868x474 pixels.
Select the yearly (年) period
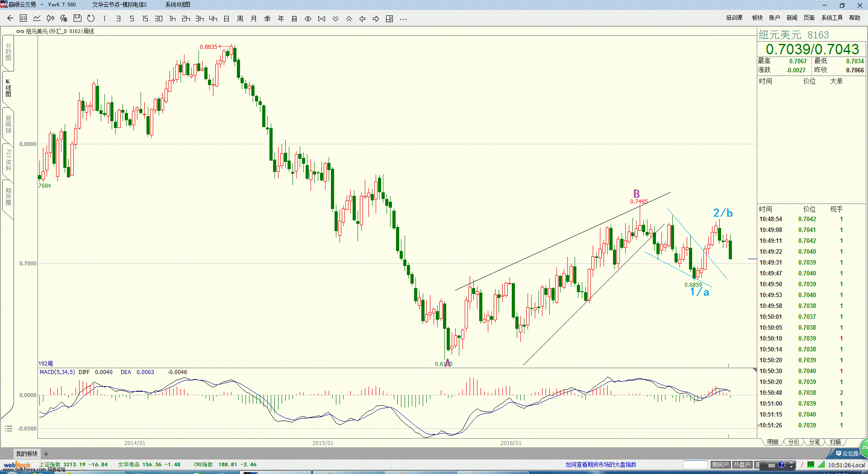tap(281, 19)
